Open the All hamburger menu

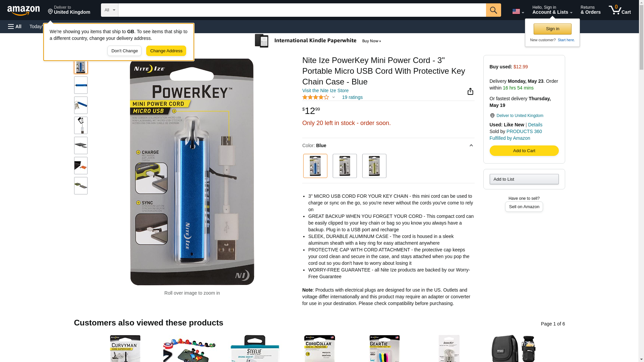pos(15,26)
